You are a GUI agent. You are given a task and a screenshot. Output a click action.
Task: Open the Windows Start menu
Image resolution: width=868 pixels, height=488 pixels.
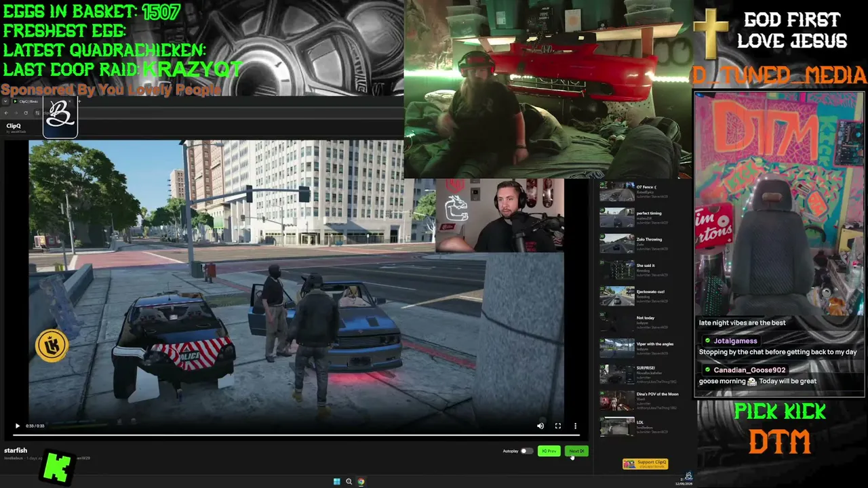tap(336, 482)
